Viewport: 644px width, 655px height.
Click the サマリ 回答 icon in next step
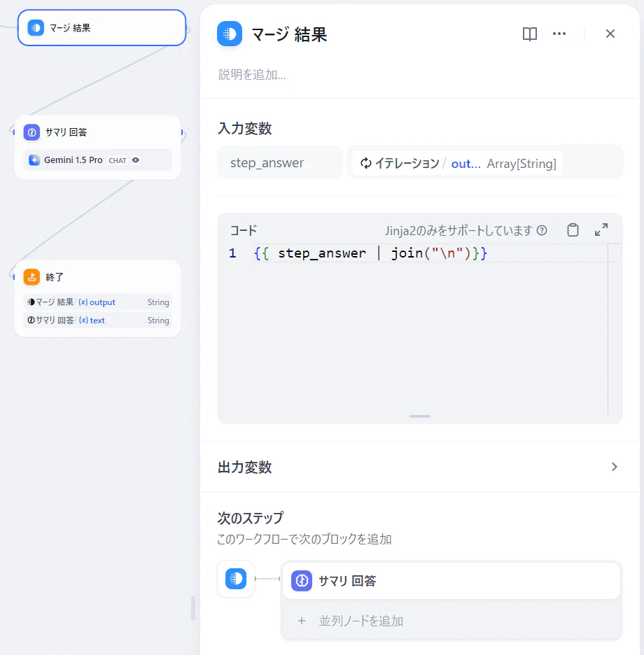[x=302, y=581]
